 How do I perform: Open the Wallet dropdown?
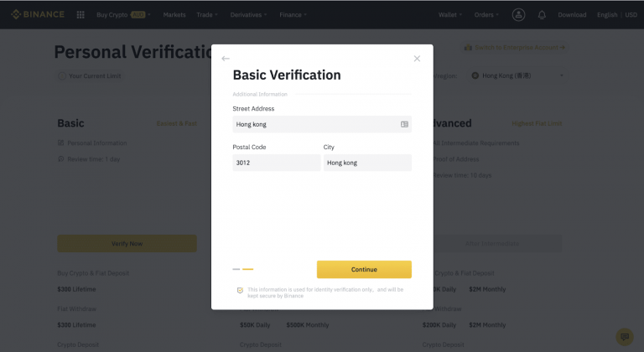click(452, 14)
